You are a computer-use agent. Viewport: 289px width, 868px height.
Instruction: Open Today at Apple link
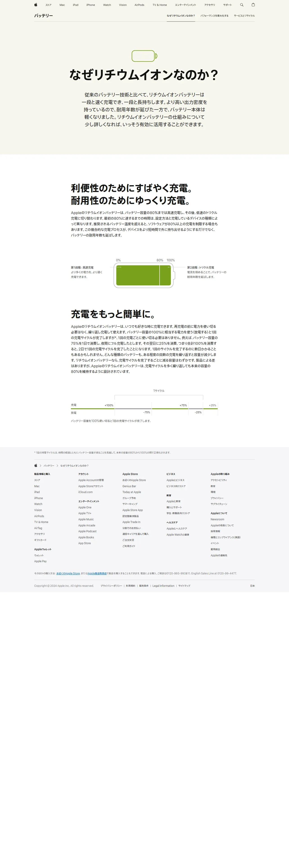pyautogui.click(x=131, y=492)
